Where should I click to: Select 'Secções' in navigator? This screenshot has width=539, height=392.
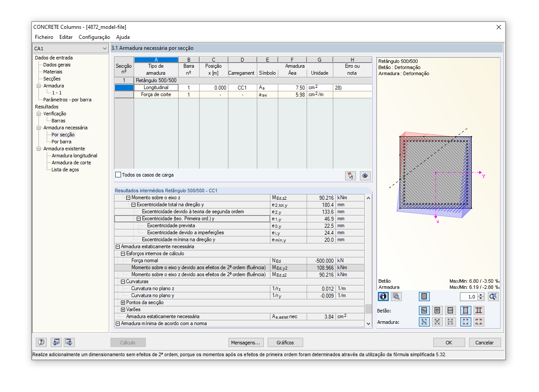52,79
